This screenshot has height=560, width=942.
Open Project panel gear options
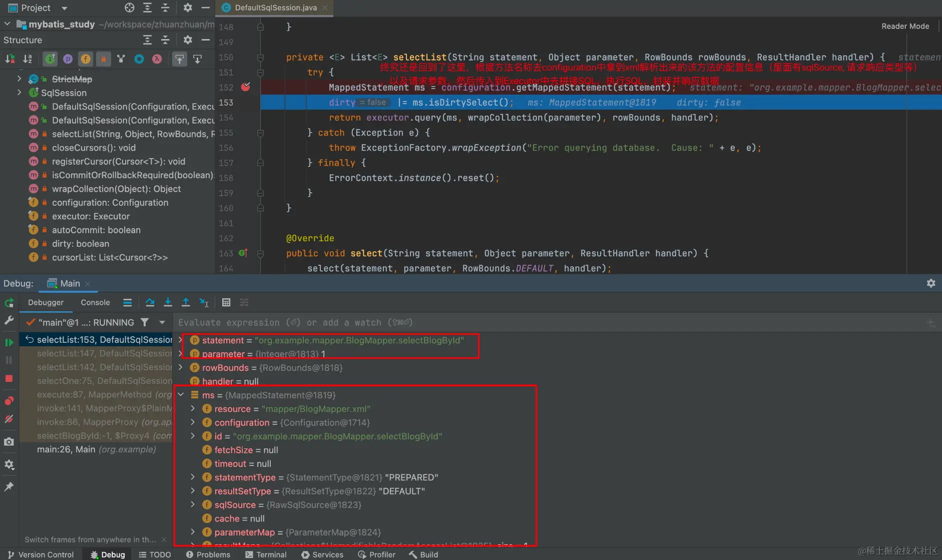(x=188, y=8)
